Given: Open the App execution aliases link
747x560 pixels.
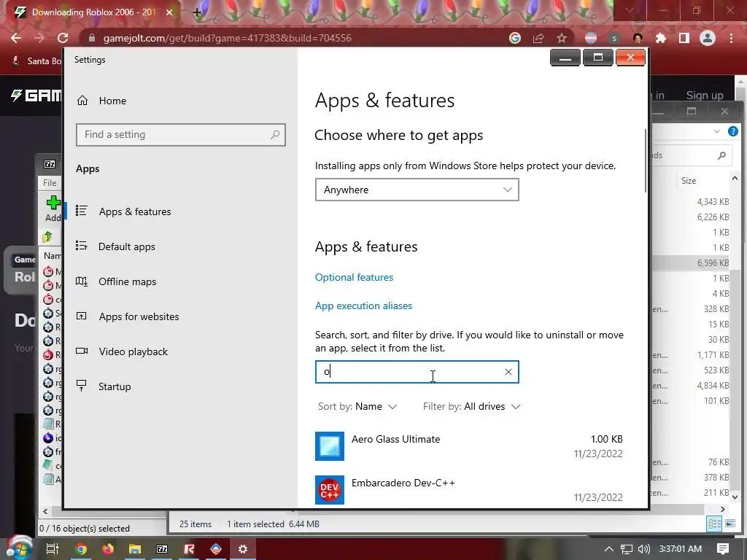Looking at the screenshot, I should tap(363, 306).
